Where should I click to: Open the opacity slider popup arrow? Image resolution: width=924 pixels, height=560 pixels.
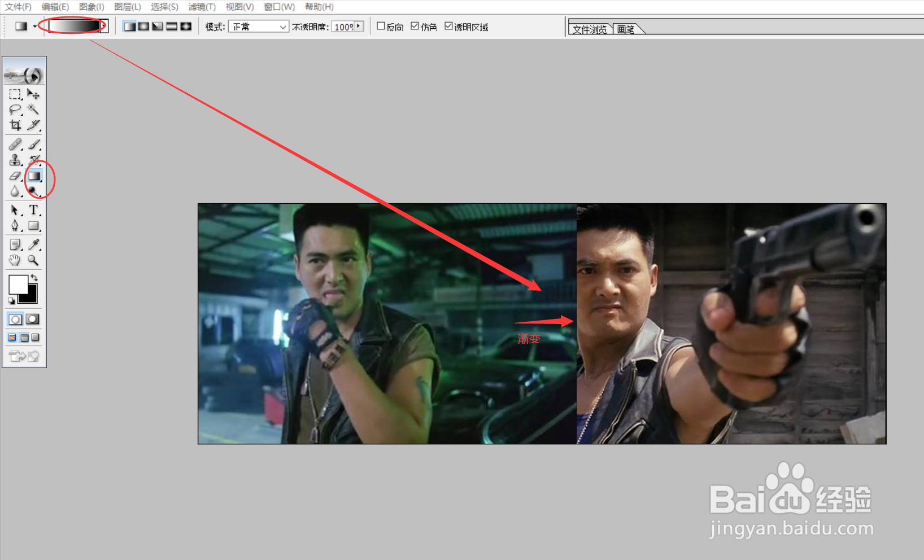pos(359,27)
